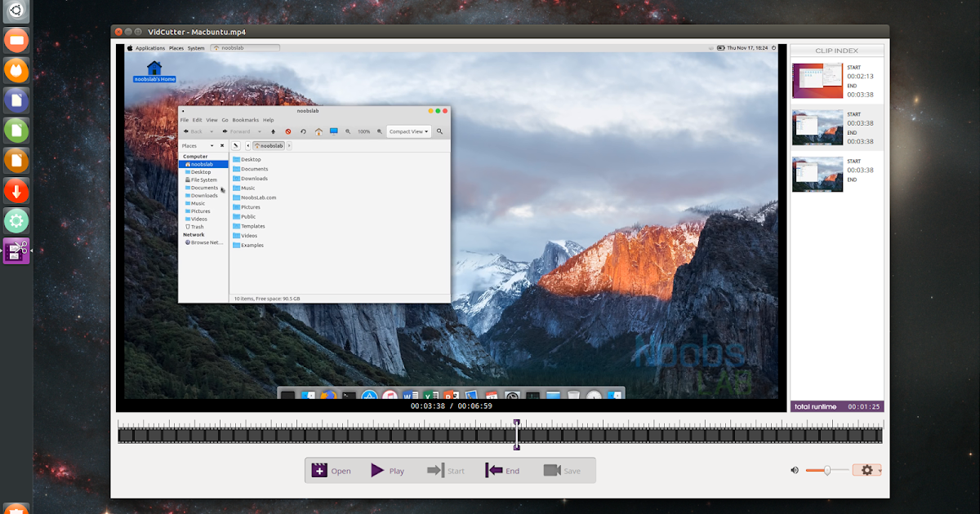The image size is (980, 514).
Task: Select the Examples folder
Action: point(248,245)
